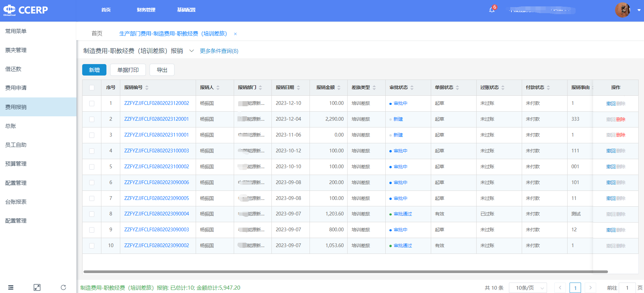This screenshot has width=644, height=293.
Task: Check the row 4 checkbox
Action: point(92,151)
